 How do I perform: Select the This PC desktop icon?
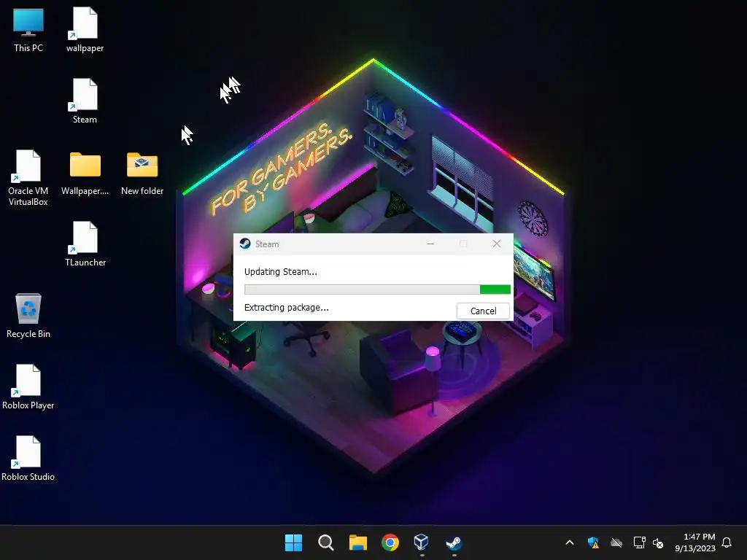28,30
